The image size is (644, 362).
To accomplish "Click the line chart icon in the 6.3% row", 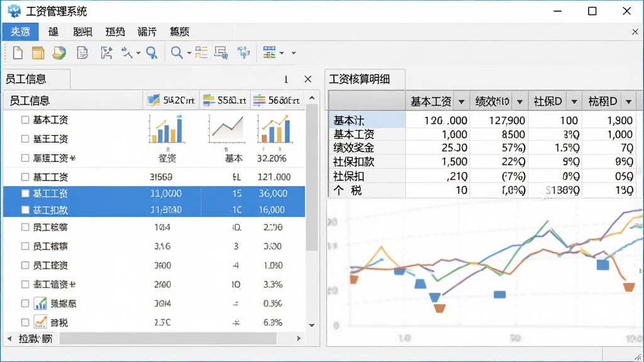I will [40, 322].
